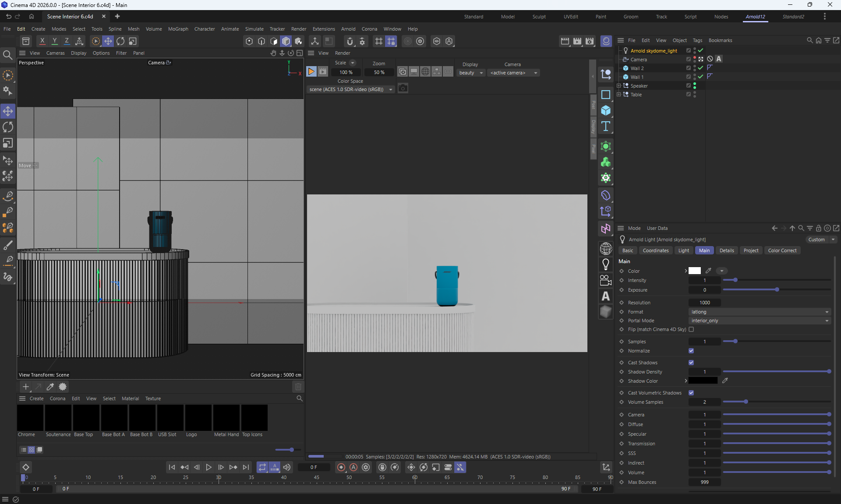Image resolution: width=841 pixels, height=504 pixels.
Task: Select the Rotate tool in left toolbar
Action: coord(8,127)
